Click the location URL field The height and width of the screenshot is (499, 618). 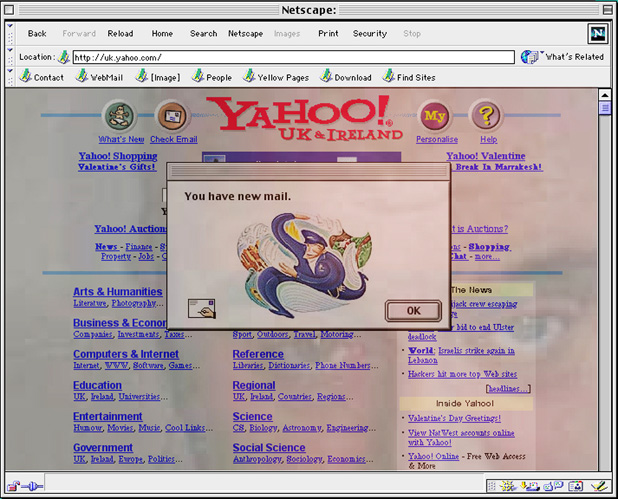click(294, 57)
